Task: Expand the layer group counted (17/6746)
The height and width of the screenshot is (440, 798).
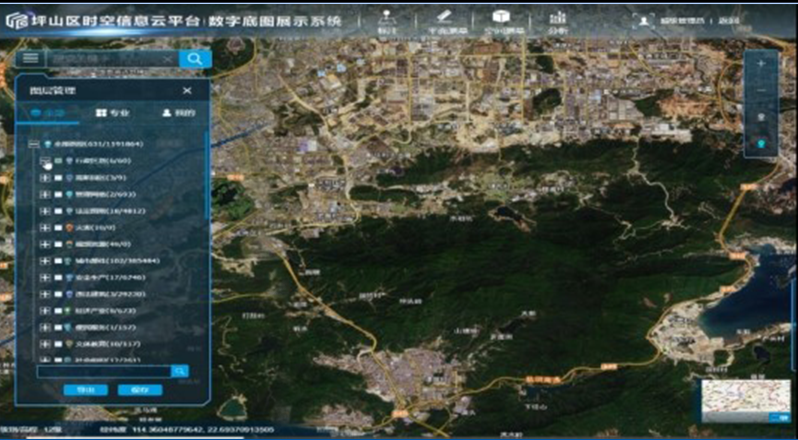Action: click(x=45, y=278)
